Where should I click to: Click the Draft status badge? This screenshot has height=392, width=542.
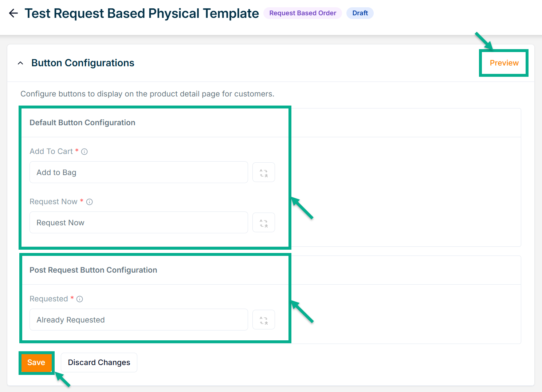point(360,13)
